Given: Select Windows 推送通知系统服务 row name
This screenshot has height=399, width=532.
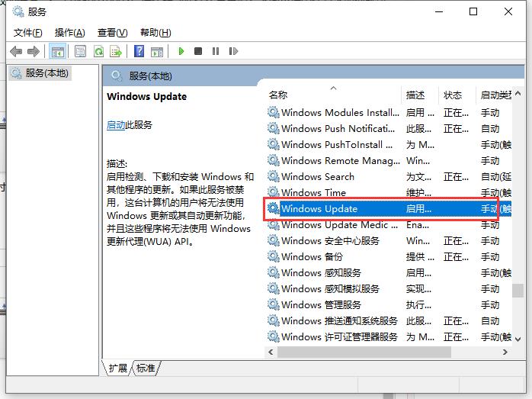Looking at the screenshot, I should 339,321.
